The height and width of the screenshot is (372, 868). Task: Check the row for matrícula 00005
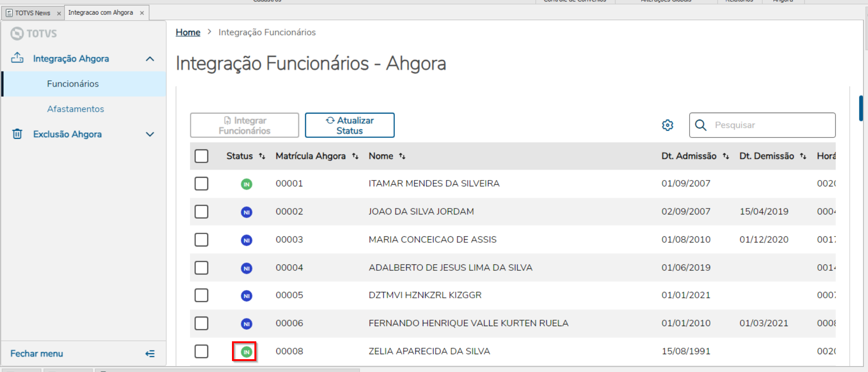201,295
